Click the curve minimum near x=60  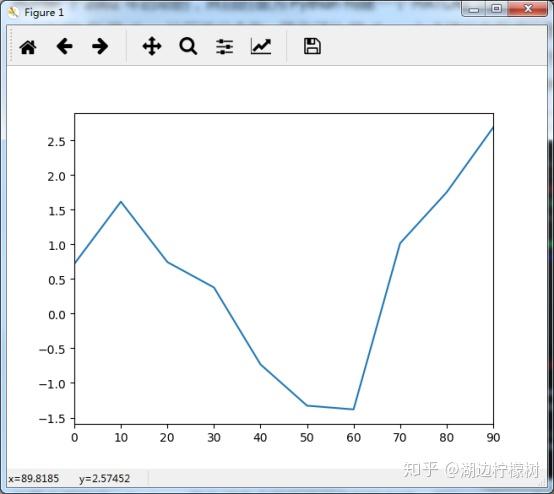tap(353, 409)
